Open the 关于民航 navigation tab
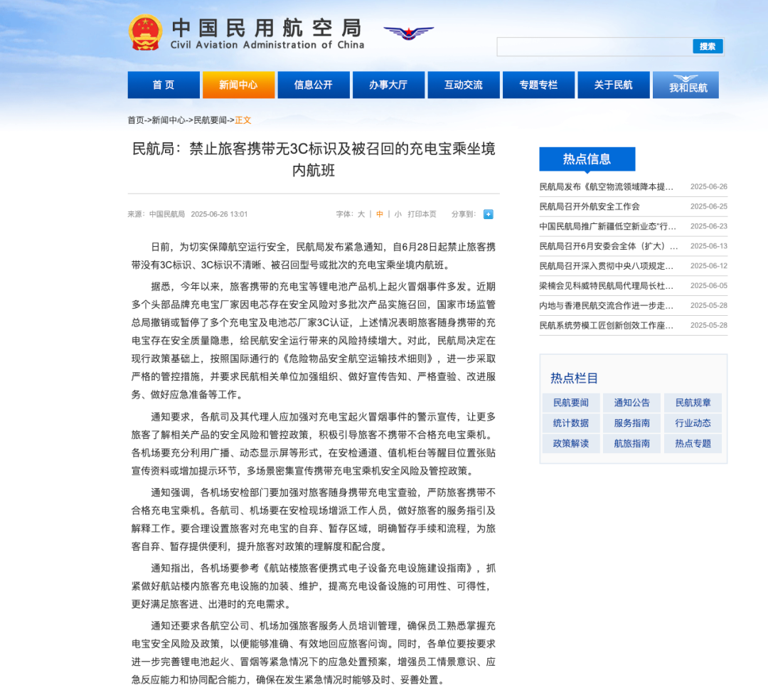This screenshot has width=768, height=700. point(613,85)
